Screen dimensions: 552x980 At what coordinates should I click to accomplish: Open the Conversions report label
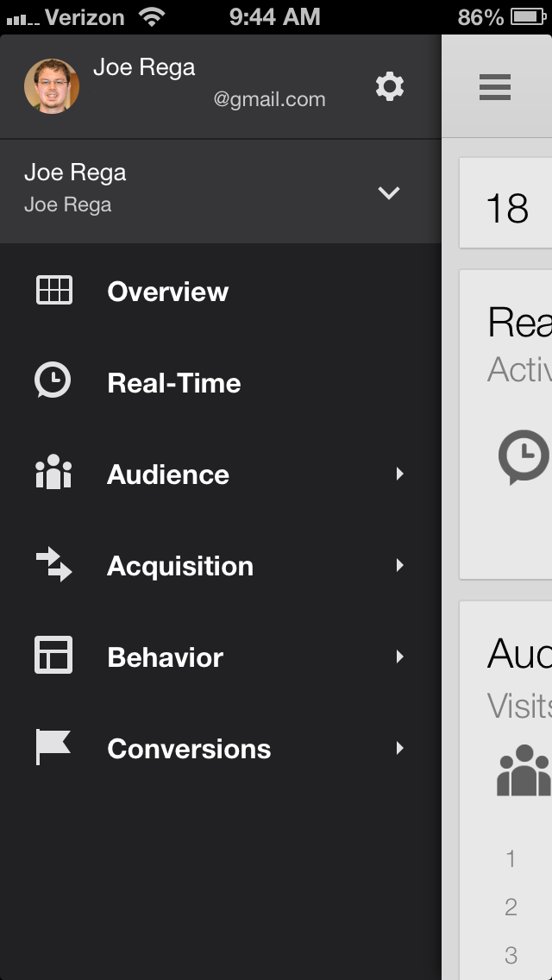pos(189,749)
